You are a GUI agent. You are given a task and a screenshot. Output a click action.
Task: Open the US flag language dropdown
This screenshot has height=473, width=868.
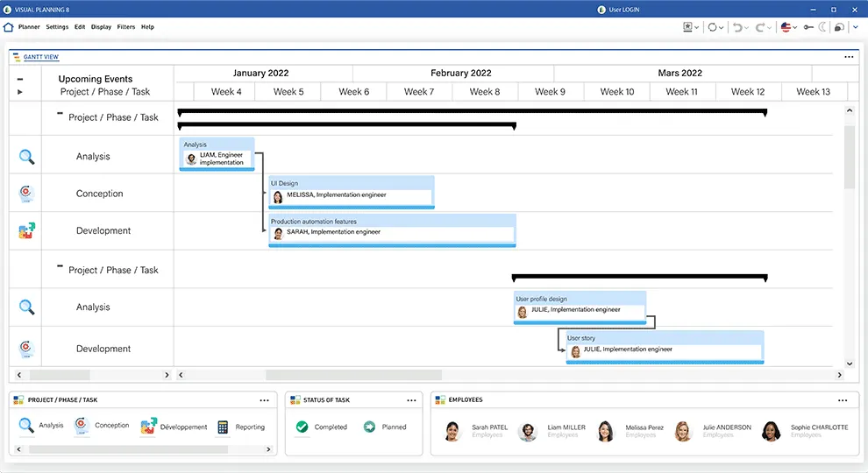click(x=789, y=27)
